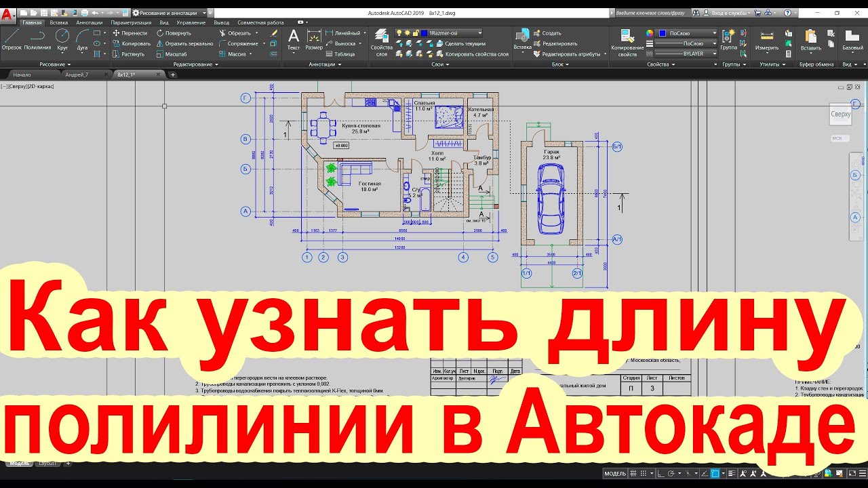The image size is (868, 488).
Task: Open the workspace Рисование и аннотации dropdown
Action: pyautogui.click(x=169, y=13)
